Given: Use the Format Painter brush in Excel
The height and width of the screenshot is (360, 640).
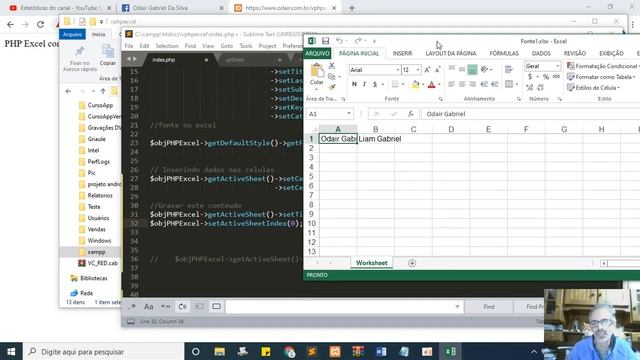Looking at the screenshot, I should click(x=332, y=87).
